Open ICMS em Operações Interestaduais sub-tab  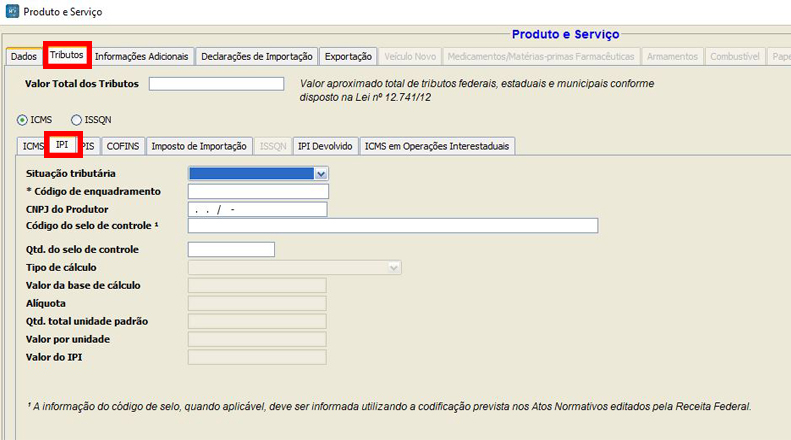click(437, 146)
